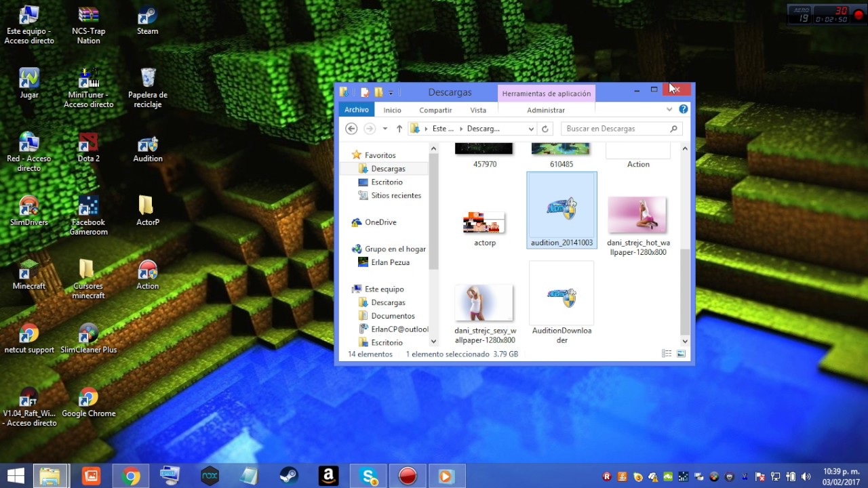The image size is (868, 488).
Task: Open the address bar history dropdown
Action: click(531, 129)
